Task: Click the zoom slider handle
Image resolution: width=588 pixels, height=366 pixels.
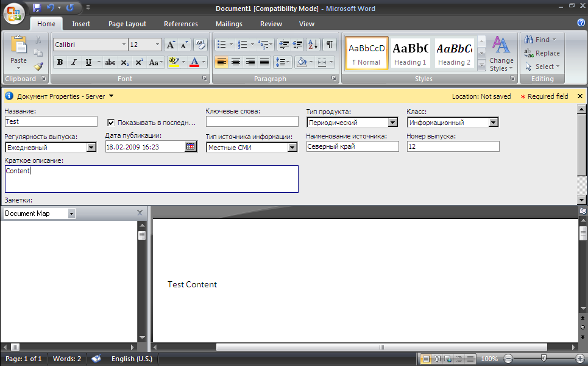Action: click(544, 359)
